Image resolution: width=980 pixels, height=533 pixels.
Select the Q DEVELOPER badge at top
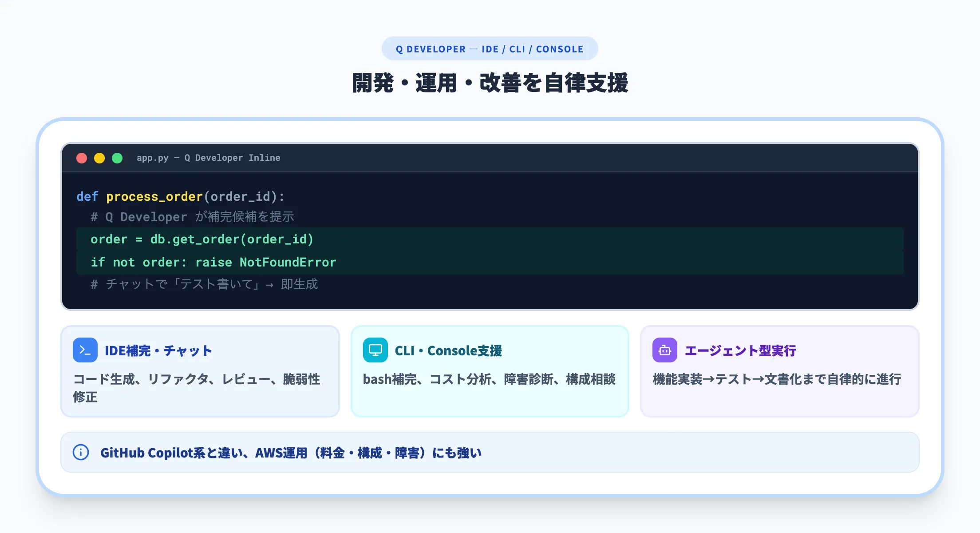pyautogui.click(x=490, y=48)
